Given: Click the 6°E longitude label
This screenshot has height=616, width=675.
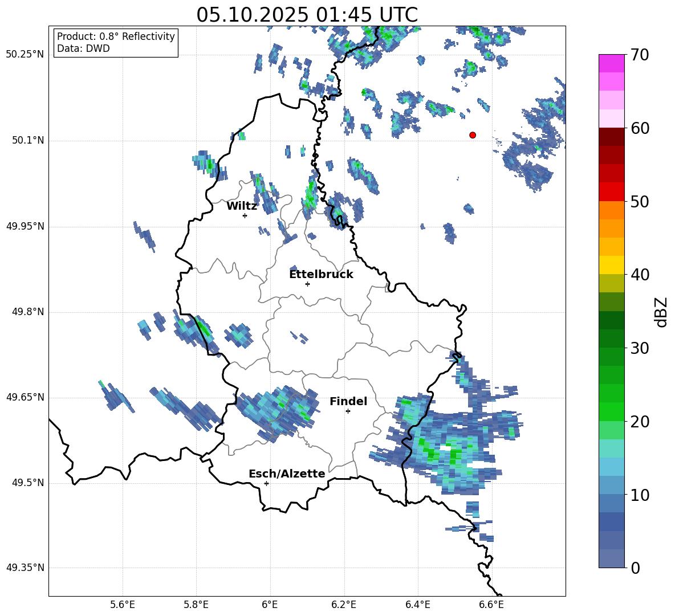Looking at the screenshot, I should coord(270,605).
